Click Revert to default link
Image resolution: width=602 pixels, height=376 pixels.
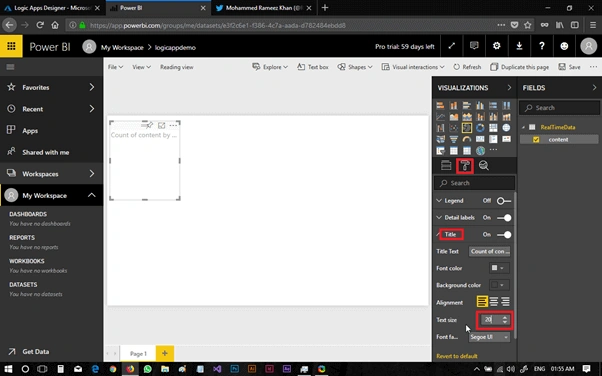457,356
